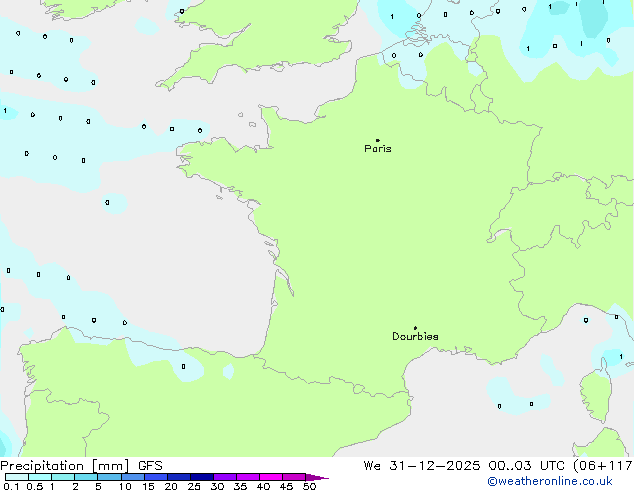Pick the 35–40 mm legend swatch

[x=247, y=477]
